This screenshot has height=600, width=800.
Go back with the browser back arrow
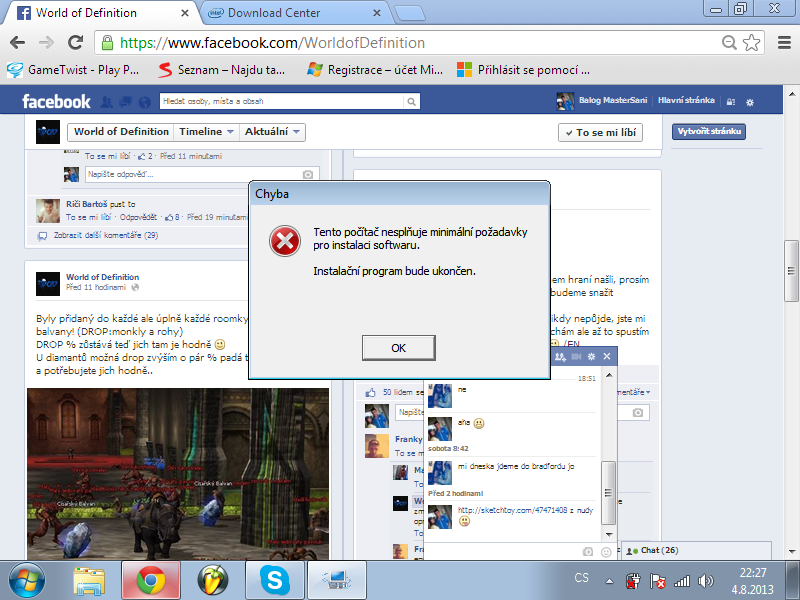(x=17, y=42)
